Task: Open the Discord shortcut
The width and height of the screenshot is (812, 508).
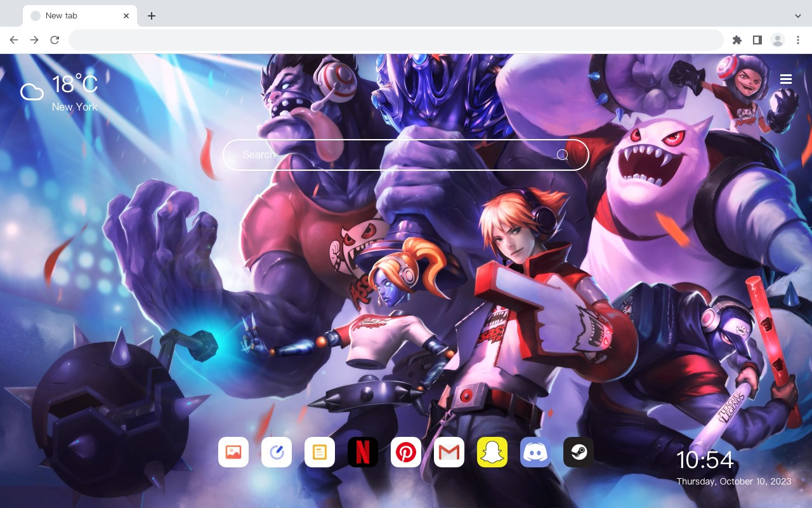Action: coord(535,452)
